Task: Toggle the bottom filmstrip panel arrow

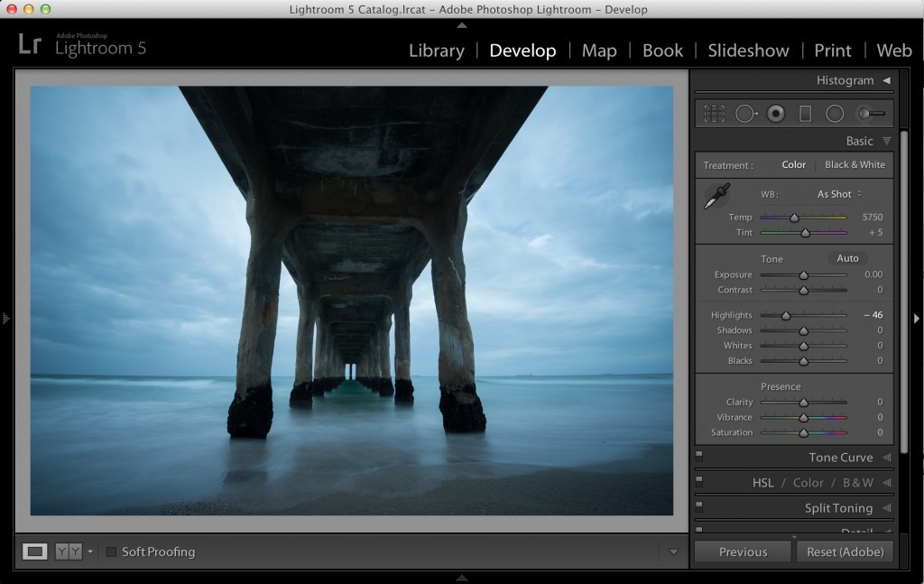Action: click(462, 578)
